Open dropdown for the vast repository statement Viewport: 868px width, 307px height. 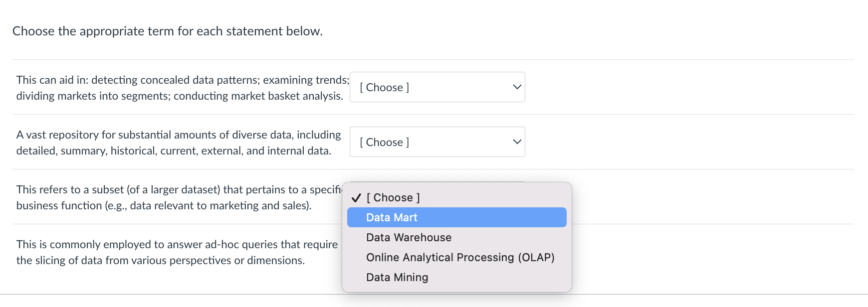[437, 142]
